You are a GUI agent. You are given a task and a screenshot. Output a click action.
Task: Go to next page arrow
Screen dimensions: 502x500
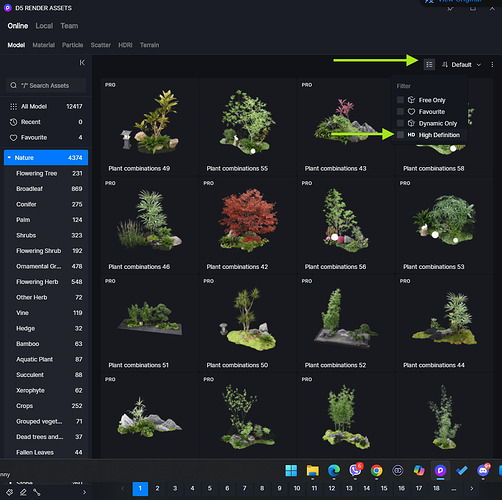471,488
